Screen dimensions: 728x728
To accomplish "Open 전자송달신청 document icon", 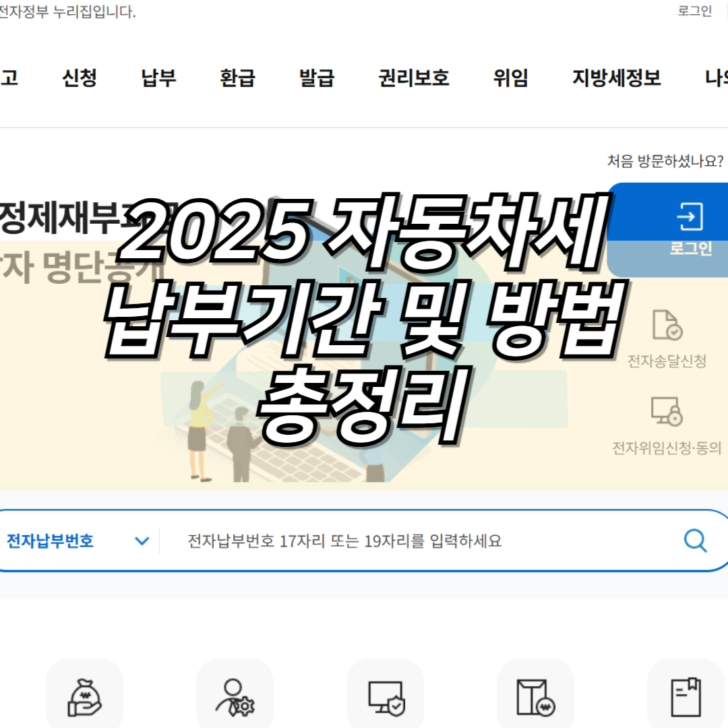I will click(667, 324).
